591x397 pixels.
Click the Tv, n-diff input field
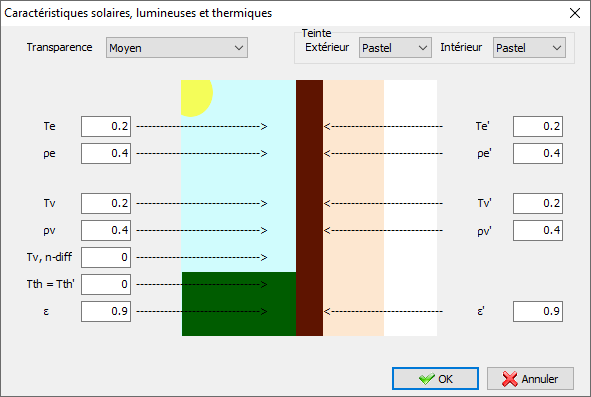tap(106, 258)
